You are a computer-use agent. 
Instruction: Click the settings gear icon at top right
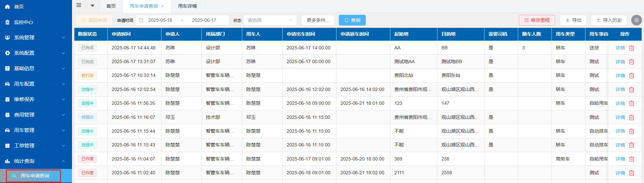click(636, 20)
